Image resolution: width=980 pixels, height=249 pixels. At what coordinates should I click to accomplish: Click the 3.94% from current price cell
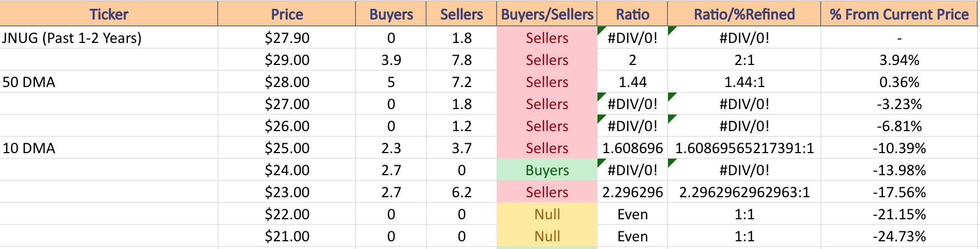pos(899,60)
